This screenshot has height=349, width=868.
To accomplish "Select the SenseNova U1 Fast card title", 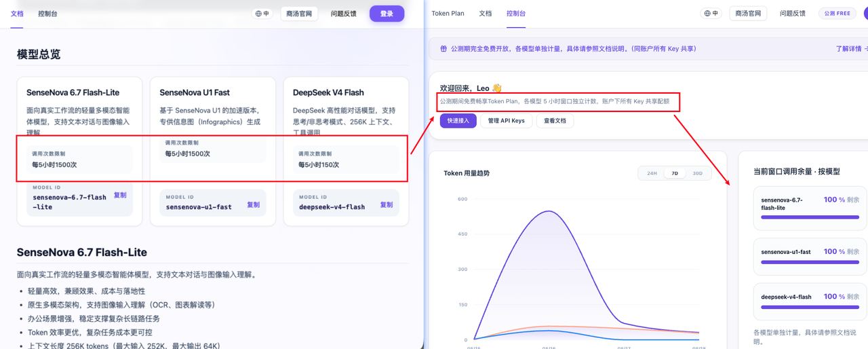I will point(195,92).
